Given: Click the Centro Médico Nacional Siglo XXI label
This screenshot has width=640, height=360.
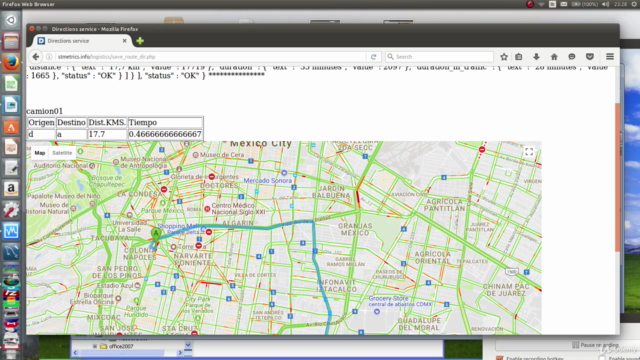Looking at the screenshot, I should 238,209.
